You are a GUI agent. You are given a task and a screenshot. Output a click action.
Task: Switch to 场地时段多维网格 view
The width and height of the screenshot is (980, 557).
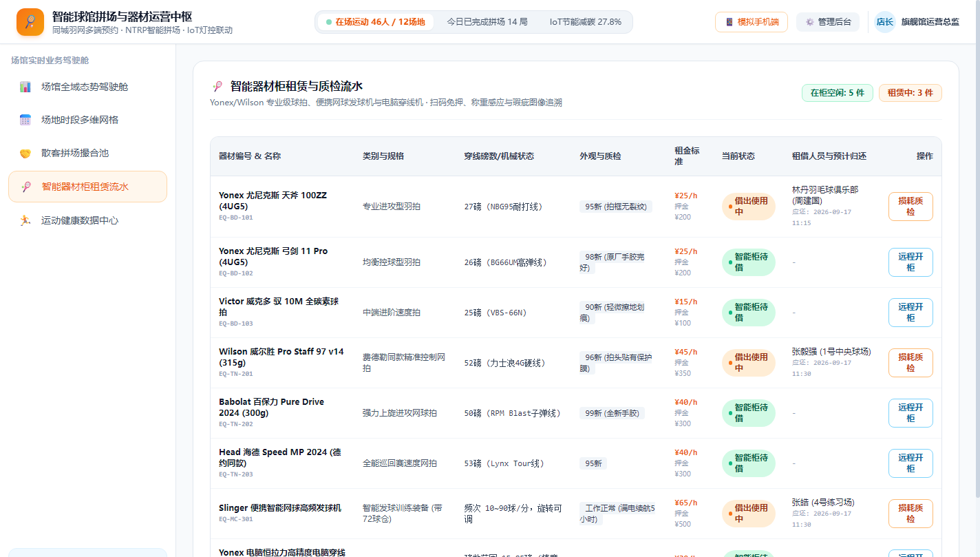tap(87, 120)
